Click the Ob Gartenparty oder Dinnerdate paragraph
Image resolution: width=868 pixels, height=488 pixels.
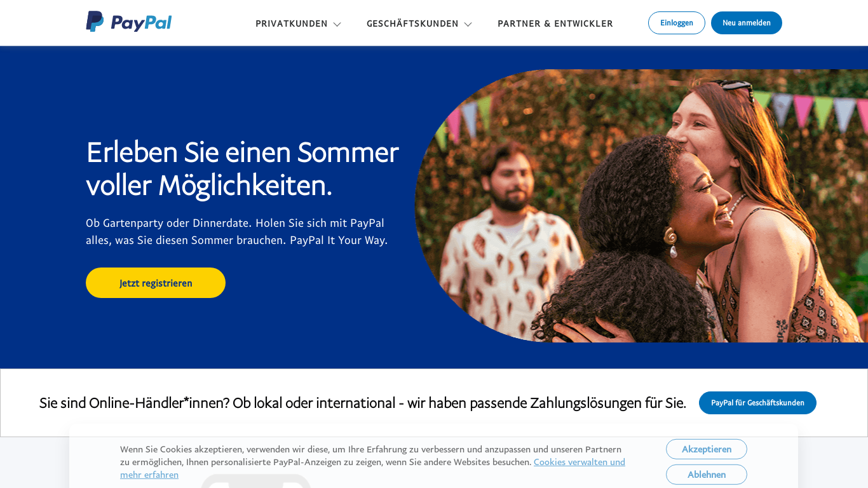click(236, 231)
